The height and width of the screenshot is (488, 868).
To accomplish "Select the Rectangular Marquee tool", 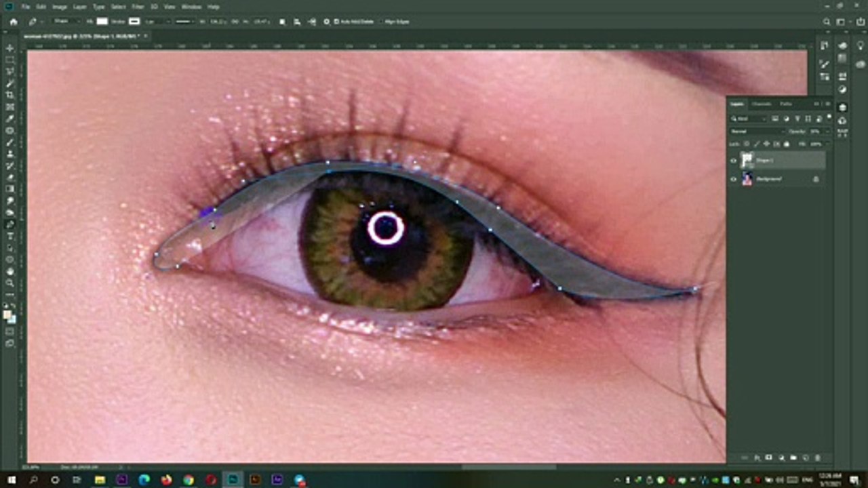I will pyautogui.click(x=9, y=60).
